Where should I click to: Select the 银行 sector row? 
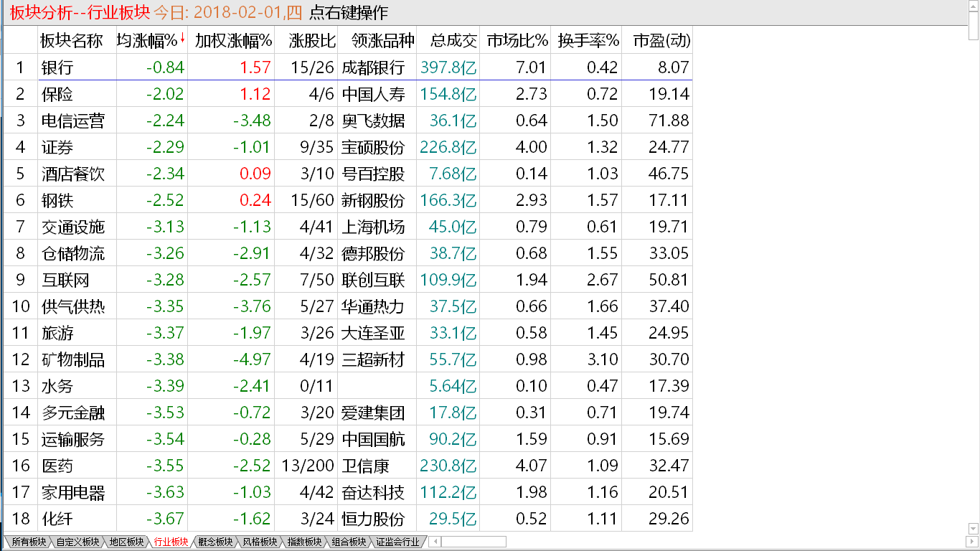tap(347, 67)
